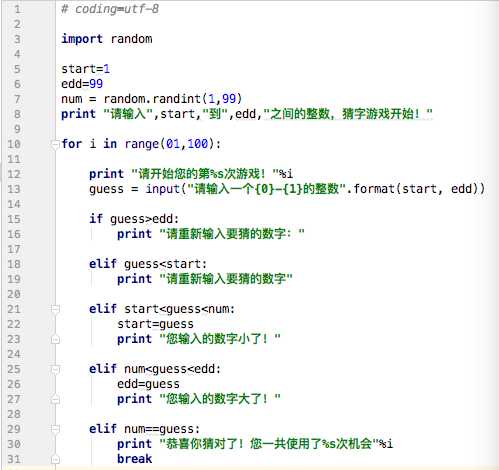Click the 'num' variable on line 7
Image resolution: width=499 pixels, height=470 pixels.
click(x=72, y=99)
